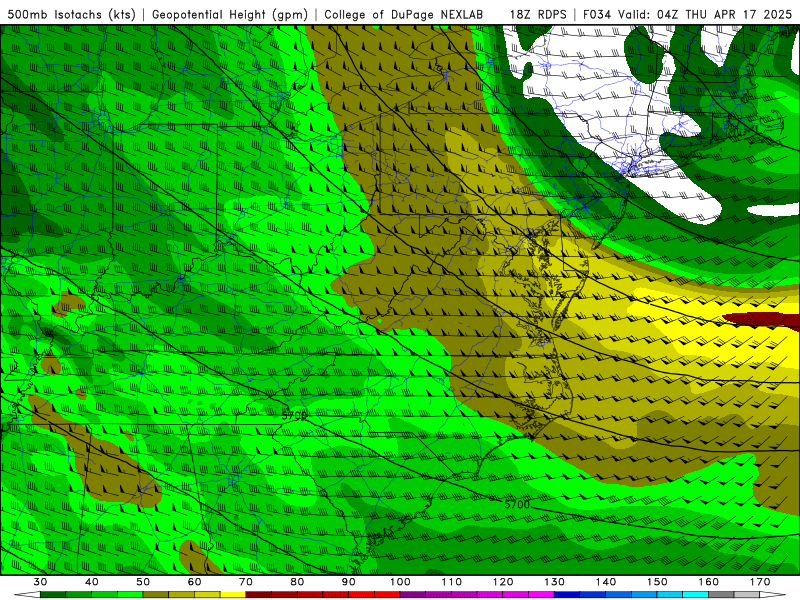The image size is (800, 600).
Task: Click the 'F034' forecast hour label
Action: point(596,14)
